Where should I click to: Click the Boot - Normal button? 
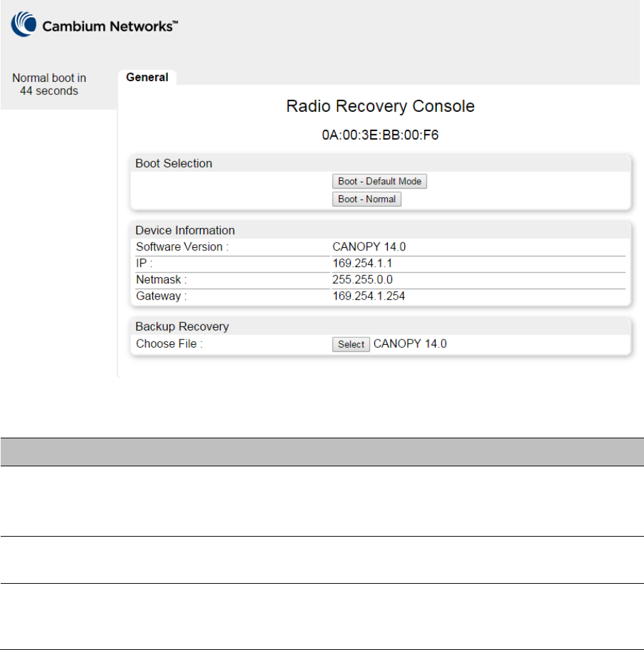tap(367, 199)
